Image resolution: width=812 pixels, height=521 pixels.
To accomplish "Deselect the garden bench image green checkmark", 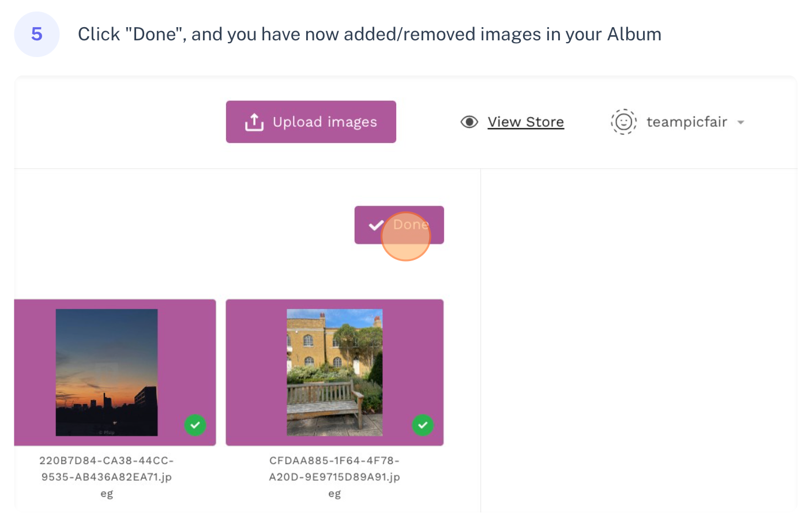I will point(423,425).
